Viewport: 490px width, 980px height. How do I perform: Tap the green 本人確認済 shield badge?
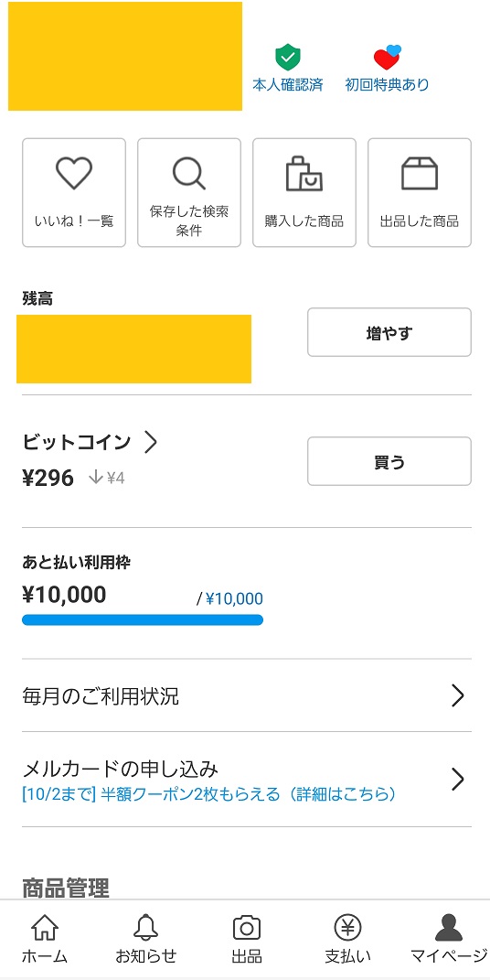[x=288, y=59]
